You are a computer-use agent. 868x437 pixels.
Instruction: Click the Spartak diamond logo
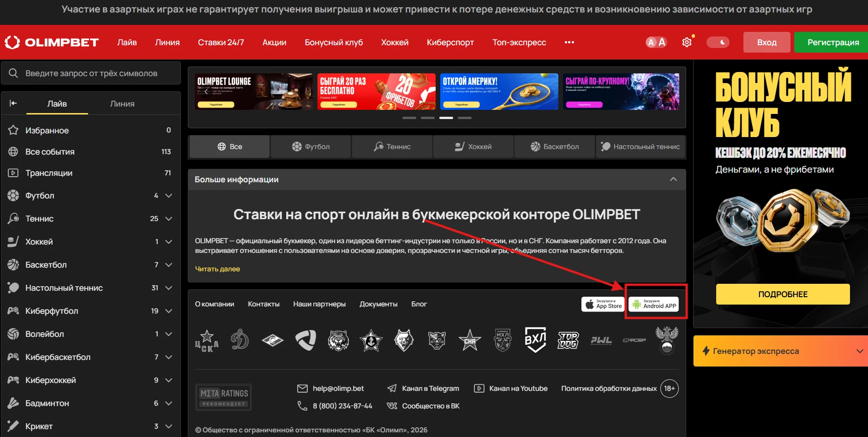click(x=273, y=341)
